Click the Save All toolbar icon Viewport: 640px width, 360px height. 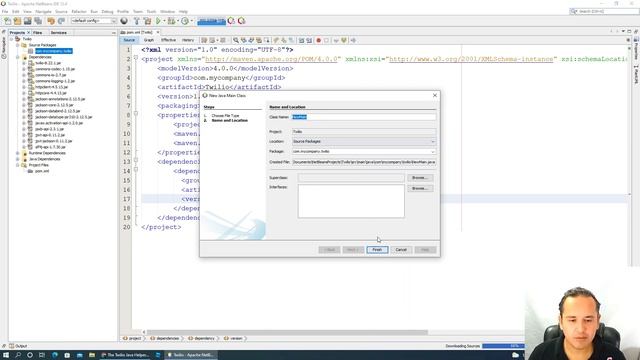(38, 21)
